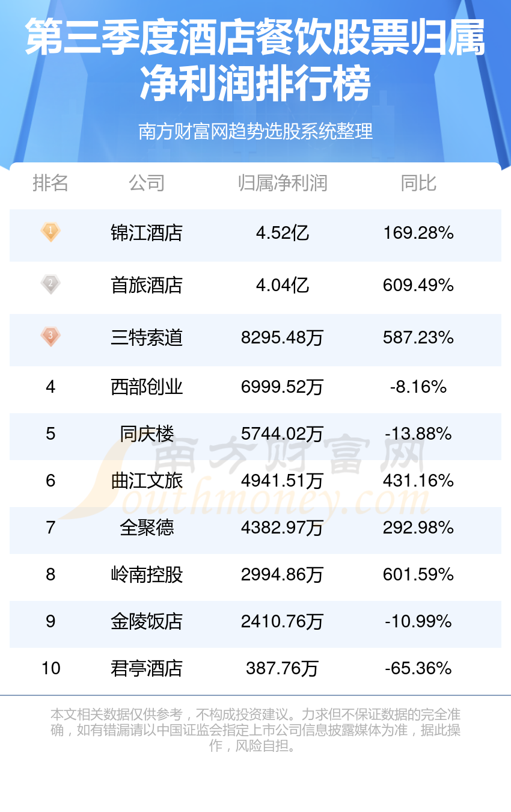Click the 同比 column header

[x=418, y=183]
